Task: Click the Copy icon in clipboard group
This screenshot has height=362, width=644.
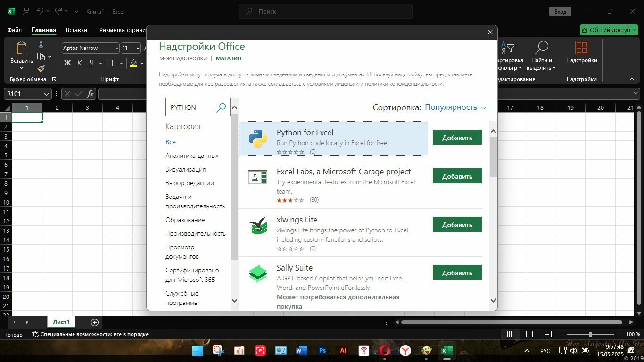Action: pyautogui.click(x=41, y=57)
